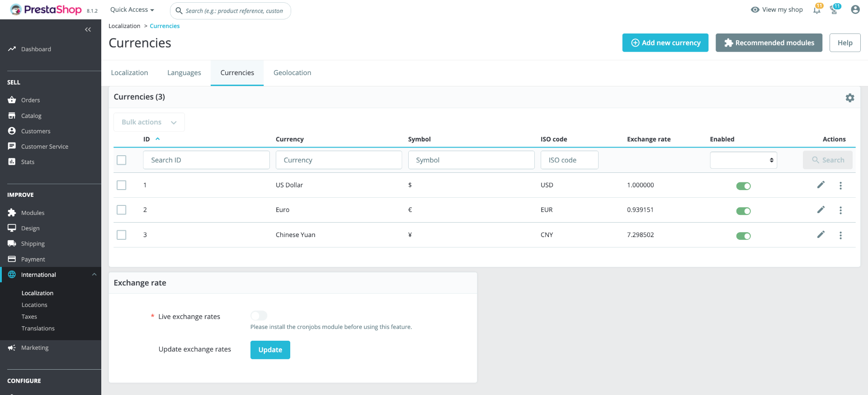Select the Euro row checkbox
The height and width of the screenshot is (395, 868).
coord(122,210)
